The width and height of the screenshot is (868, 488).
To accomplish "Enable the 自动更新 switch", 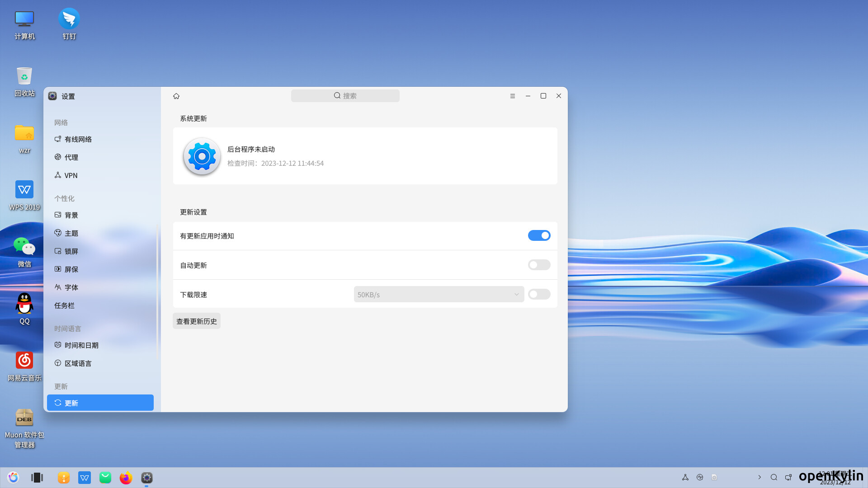I will point(539,265).
